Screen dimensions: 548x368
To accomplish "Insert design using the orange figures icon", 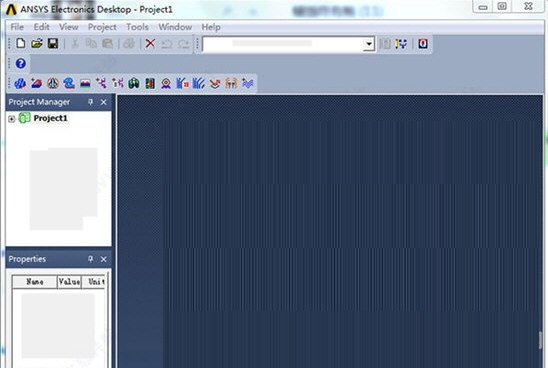I will [x=231, y=84].
